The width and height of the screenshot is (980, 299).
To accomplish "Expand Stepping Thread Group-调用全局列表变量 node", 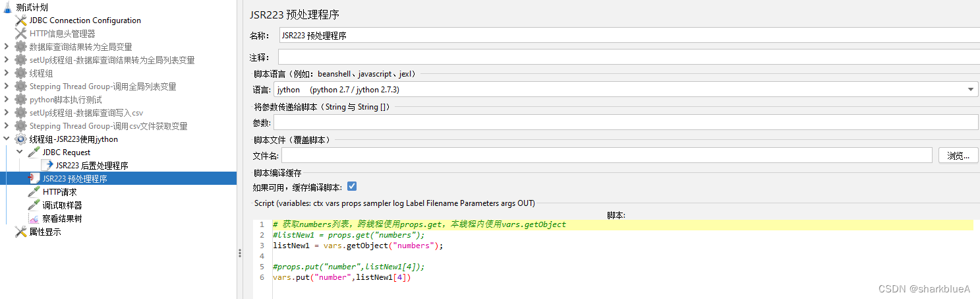I will 6,86.
